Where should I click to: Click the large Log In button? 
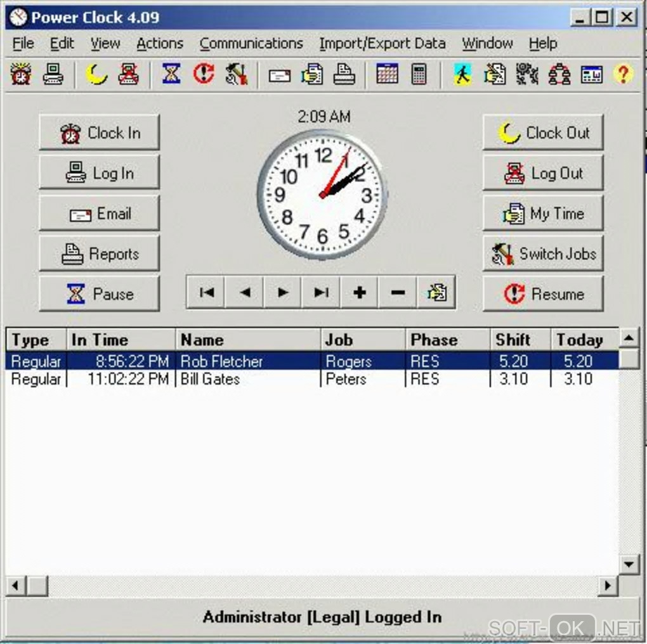click(99, 172)
